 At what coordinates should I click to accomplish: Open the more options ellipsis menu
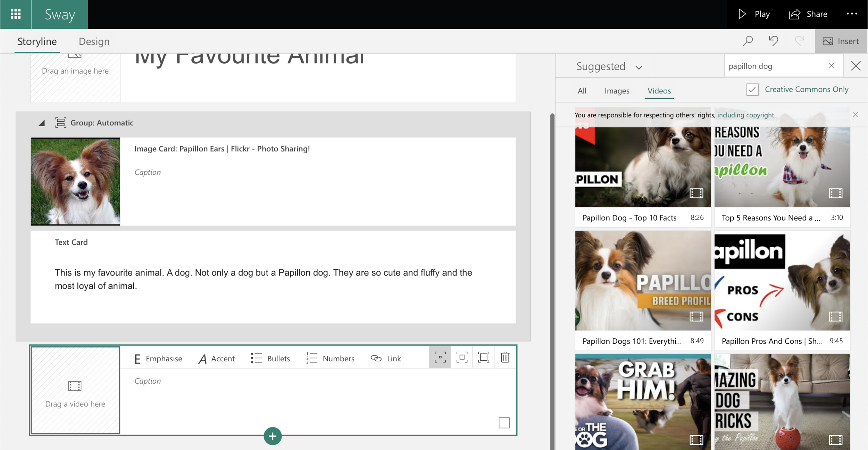click(x=852, y=14)
